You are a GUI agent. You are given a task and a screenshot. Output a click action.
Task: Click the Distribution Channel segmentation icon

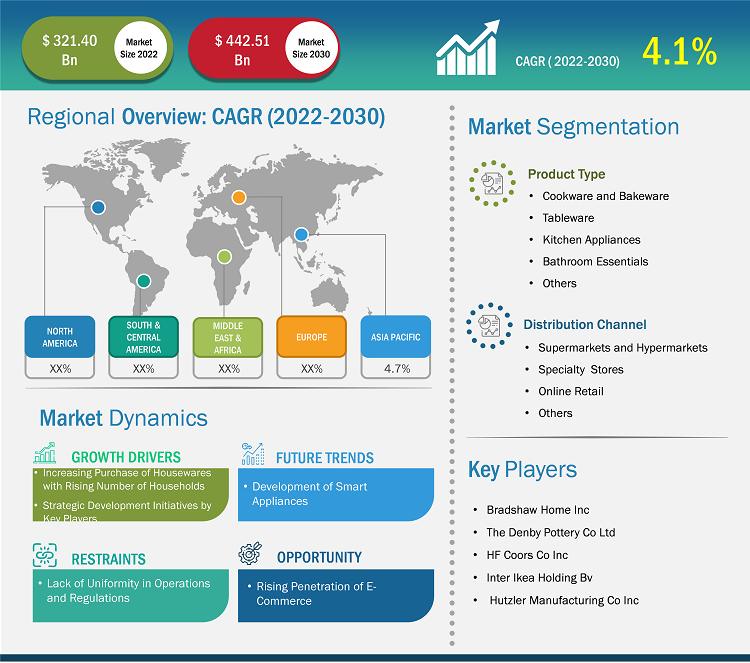pos(490,326)
